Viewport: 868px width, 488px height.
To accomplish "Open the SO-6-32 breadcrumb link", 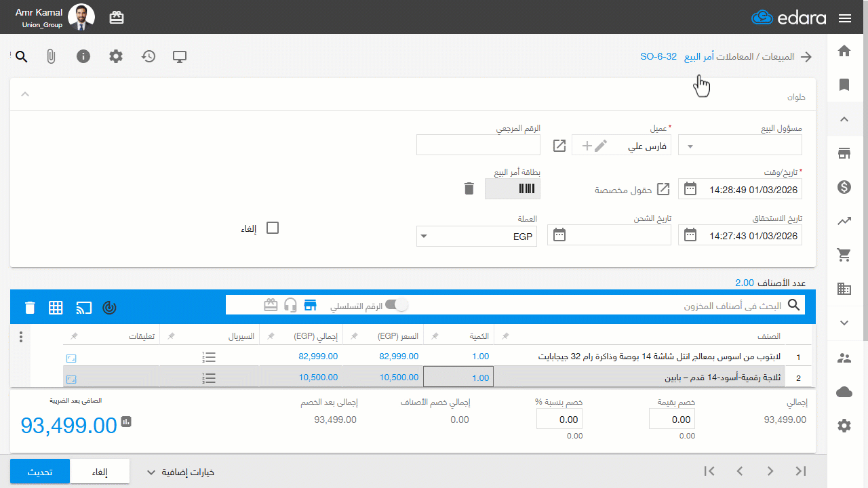I will (658, 56).
